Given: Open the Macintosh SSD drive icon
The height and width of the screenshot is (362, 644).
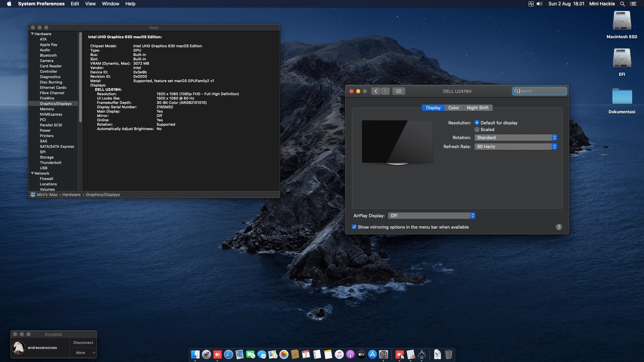Looking at the screenshot, I should coord(622,21).
